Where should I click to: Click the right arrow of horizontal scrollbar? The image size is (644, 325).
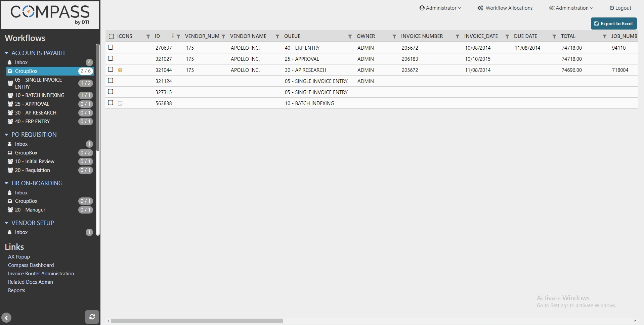(635, 321)
